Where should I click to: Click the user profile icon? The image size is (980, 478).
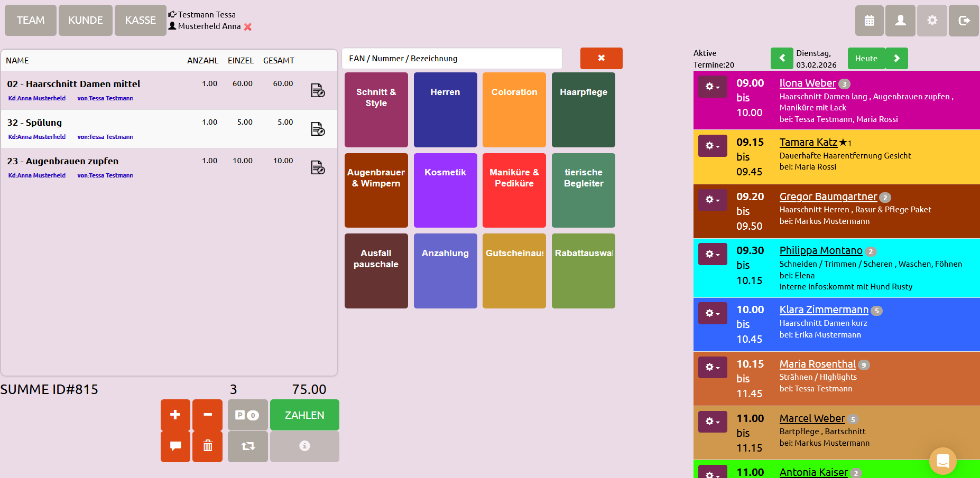coord(900,21)
